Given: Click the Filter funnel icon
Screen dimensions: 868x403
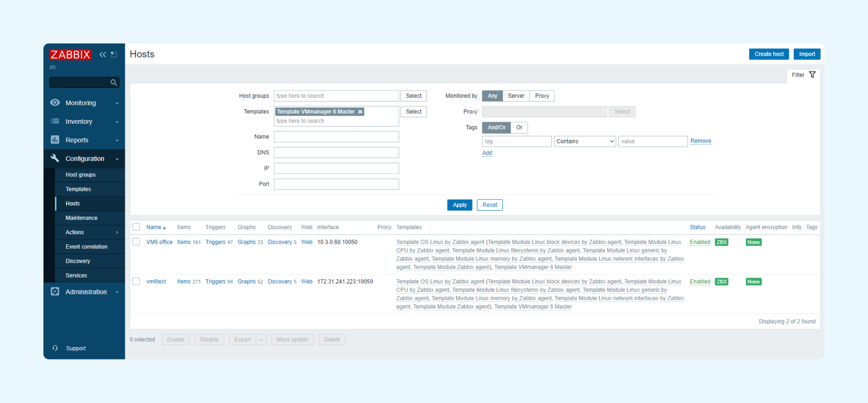Looking at the screenshot, I should coord(812,75).
